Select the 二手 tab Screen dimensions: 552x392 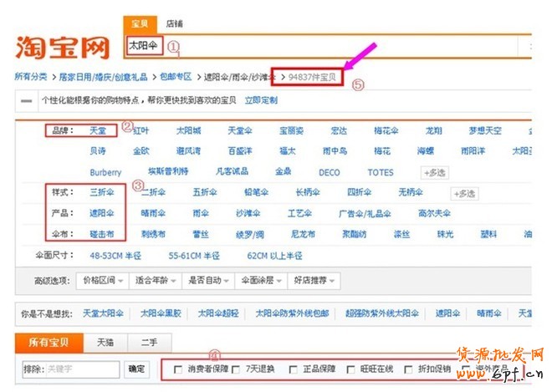(x=149, y=343)
